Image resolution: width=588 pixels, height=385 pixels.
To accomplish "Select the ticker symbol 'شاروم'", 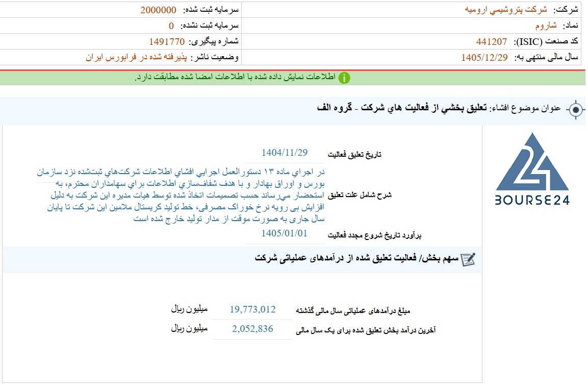I will (546, 26).
